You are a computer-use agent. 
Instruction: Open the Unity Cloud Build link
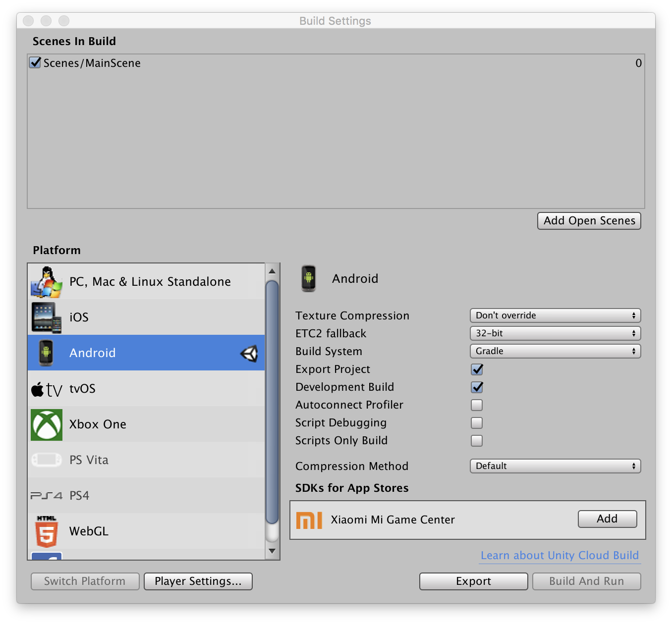[x=559, y=555]
